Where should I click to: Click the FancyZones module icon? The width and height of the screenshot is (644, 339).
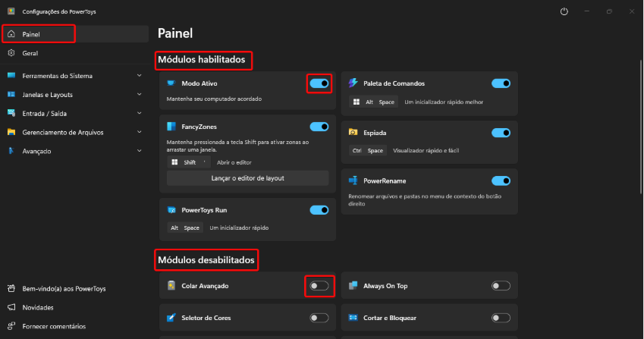[x=171, y=127]
